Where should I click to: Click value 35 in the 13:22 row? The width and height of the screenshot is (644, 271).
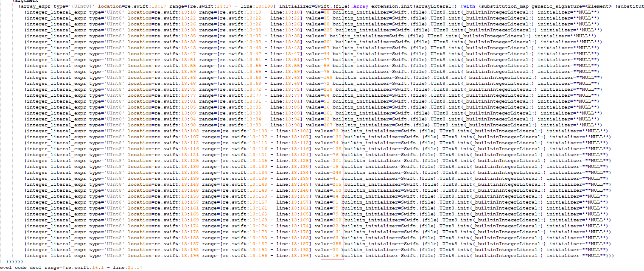(327, 18)
